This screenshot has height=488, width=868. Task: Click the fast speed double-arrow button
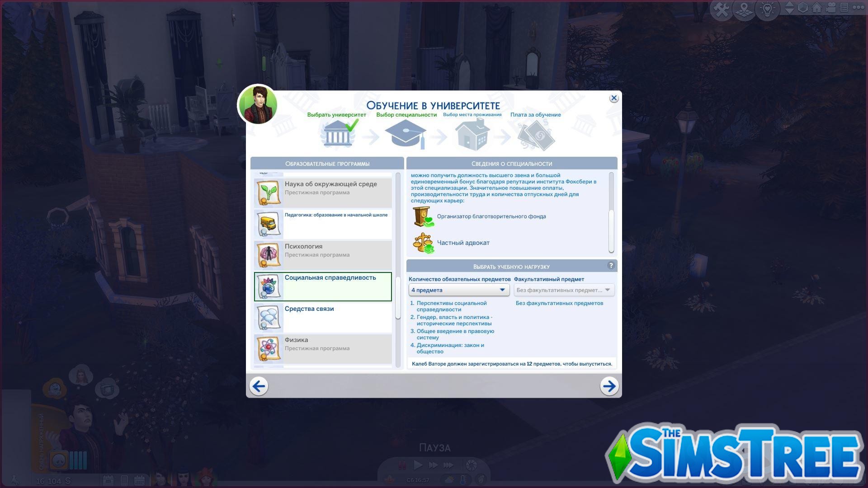pyautogui.click(x=433, y=465)
